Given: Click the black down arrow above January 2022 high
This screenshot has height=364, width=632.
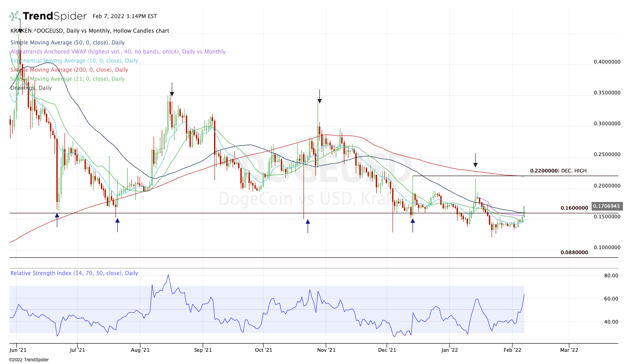Looking at the screenshot, I should [x=475, y=160].
